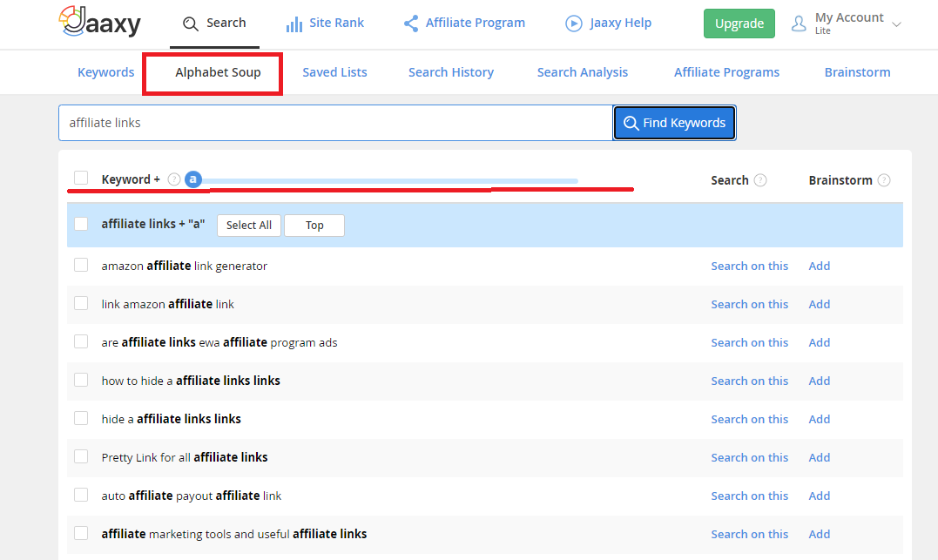The image size is (938, 560).
Task: Click the help icon next to Search column
Action: pos(760,180)
